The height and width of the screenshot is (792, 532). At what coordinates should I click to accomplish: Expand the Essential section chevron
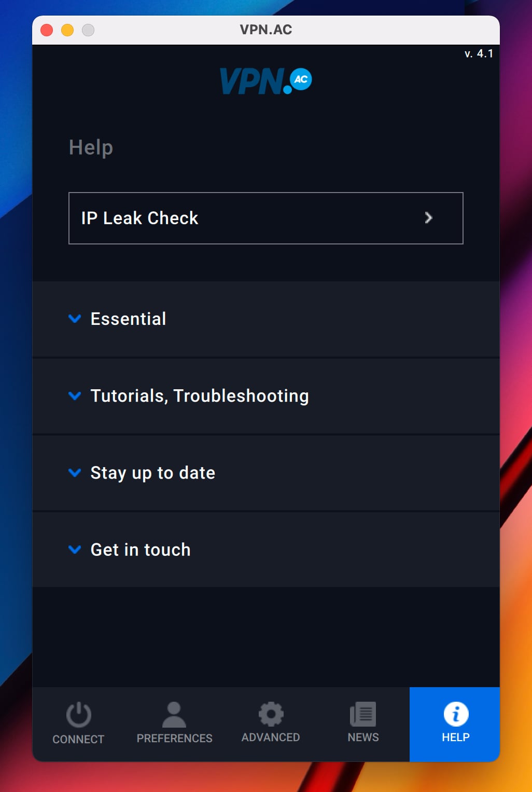tap(75, 319)
